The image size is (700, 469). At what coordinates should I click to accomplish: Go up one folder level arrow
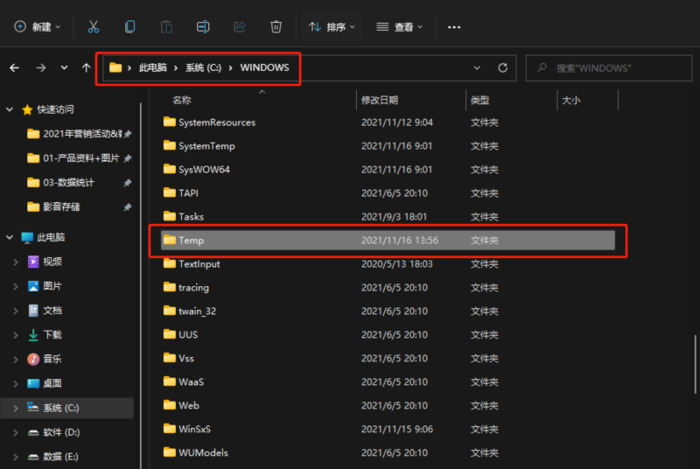click(86, 68)
